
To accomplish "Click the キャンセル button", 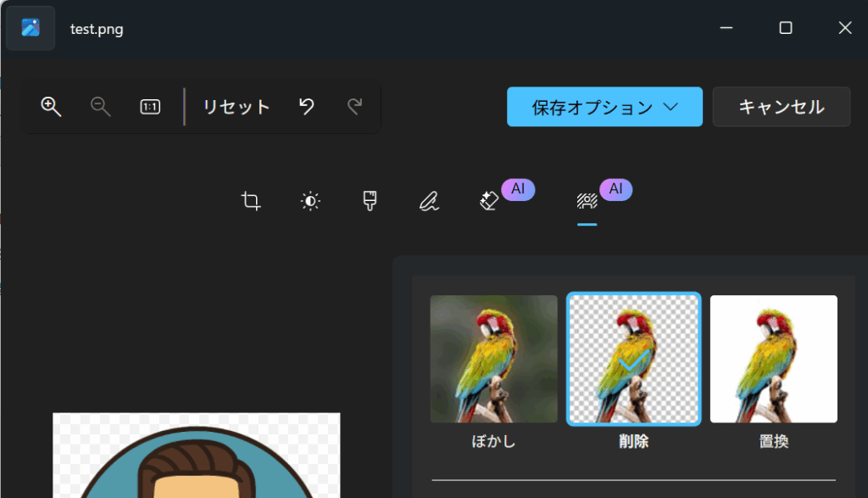I will [781, 107].
